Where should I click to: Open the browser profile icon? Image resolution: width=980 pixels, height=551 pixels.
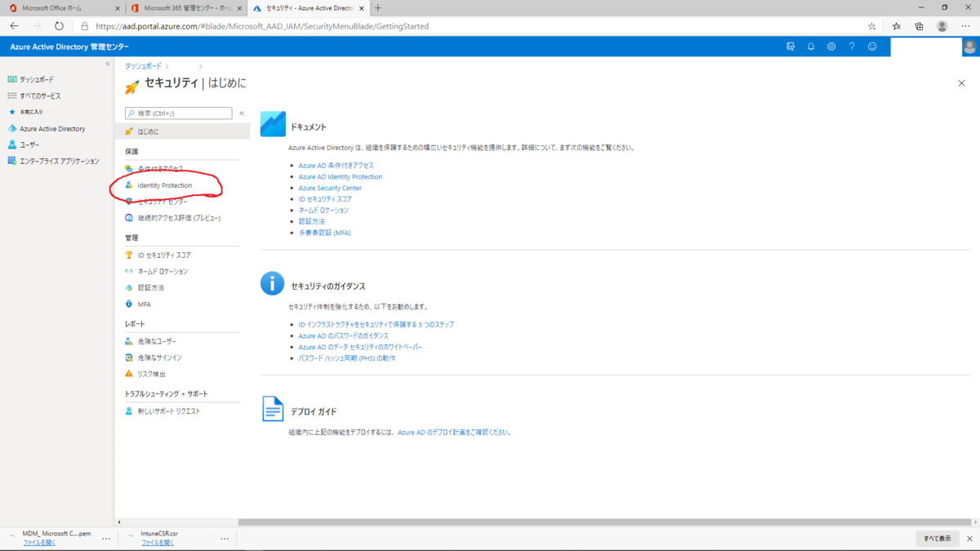pos(942,26)
